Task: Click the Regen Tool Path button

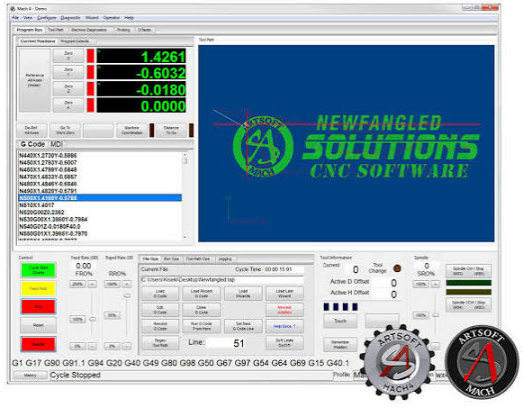Action: coord(160,343)
